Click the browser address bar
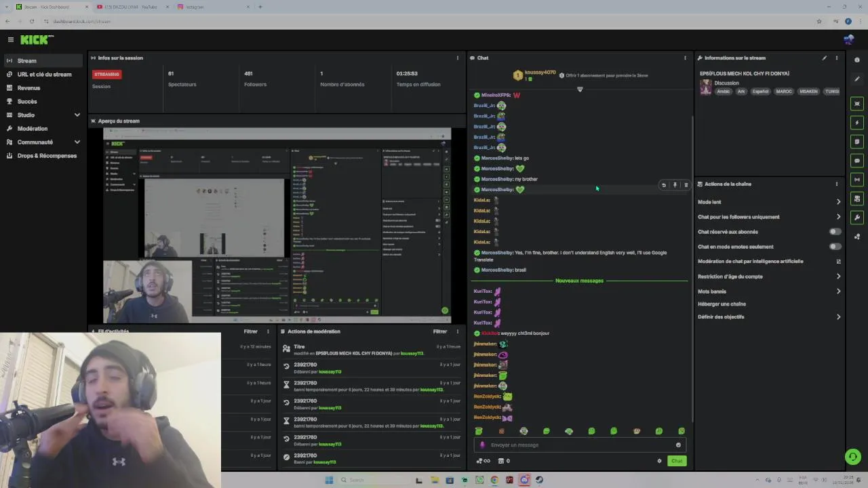Screen dimensions: 868x488 click(x=427, y=21)
